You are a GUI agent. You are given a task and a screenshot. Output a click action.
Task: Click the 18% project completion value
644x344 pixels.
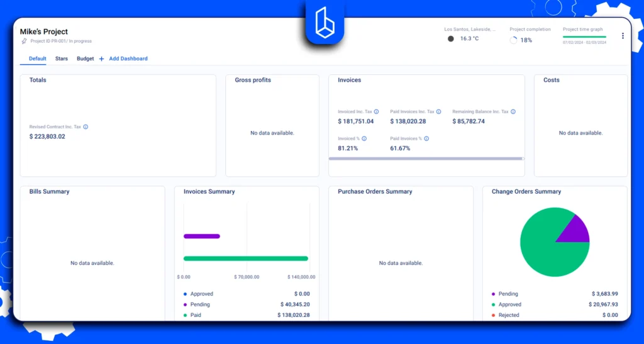pos(526,40)
